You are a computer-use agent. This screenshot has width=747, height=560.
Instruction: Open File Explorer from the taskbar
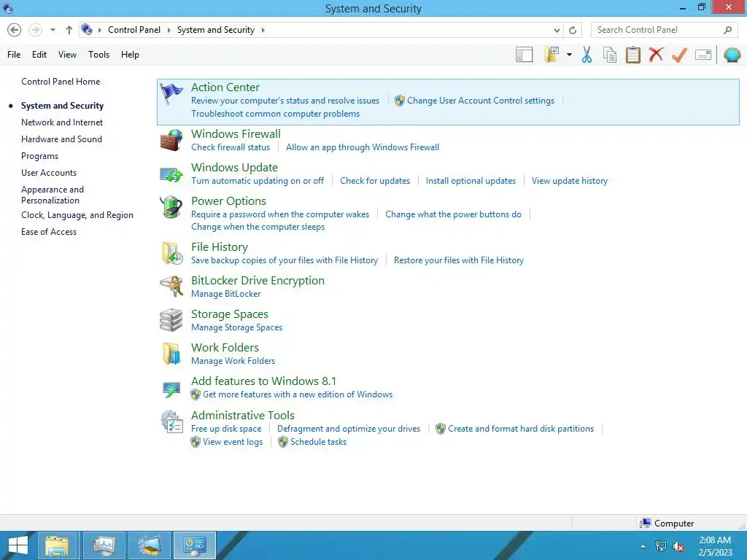pyautogui.click(x=57, y=545)
